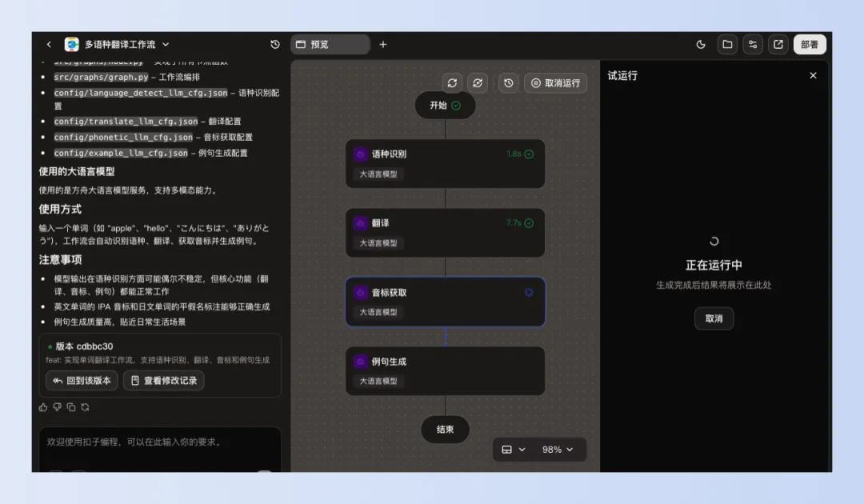Click config/example_llm_cfg.json file path

[x=121, y=153]
